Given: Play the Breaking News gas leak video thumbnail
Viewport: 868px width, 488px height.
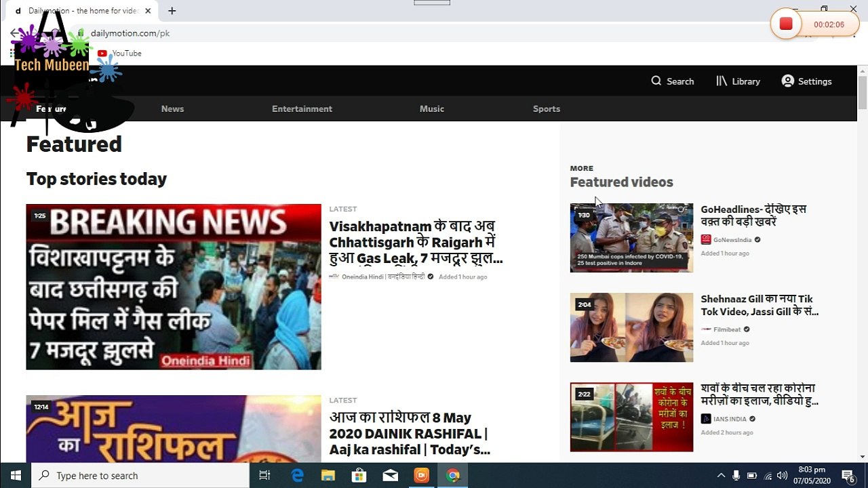Looking at the screenshot, I should 174,287.
